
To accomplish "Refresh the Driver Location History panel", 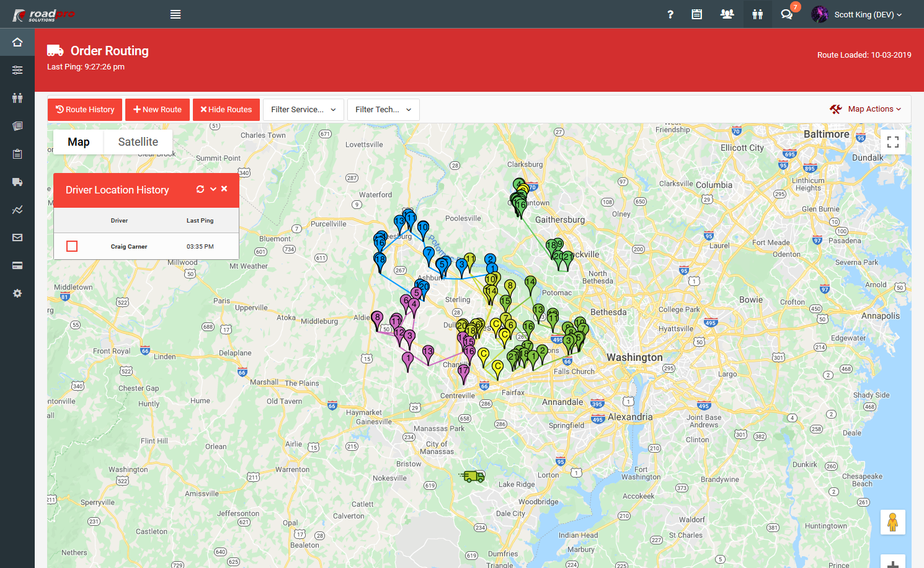I will 200,189.
